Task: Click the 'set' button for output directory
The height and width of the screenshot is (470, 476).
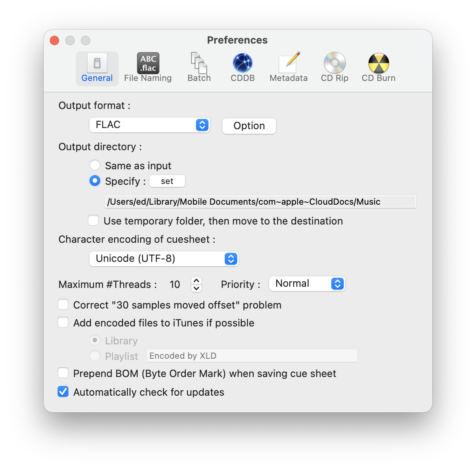Action: [167, 181]
